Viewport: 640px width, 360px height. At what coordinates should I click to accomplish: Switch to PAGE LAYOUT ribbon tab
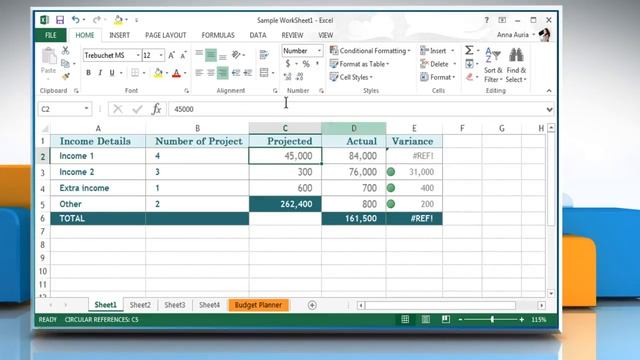[x=166, y=36]
